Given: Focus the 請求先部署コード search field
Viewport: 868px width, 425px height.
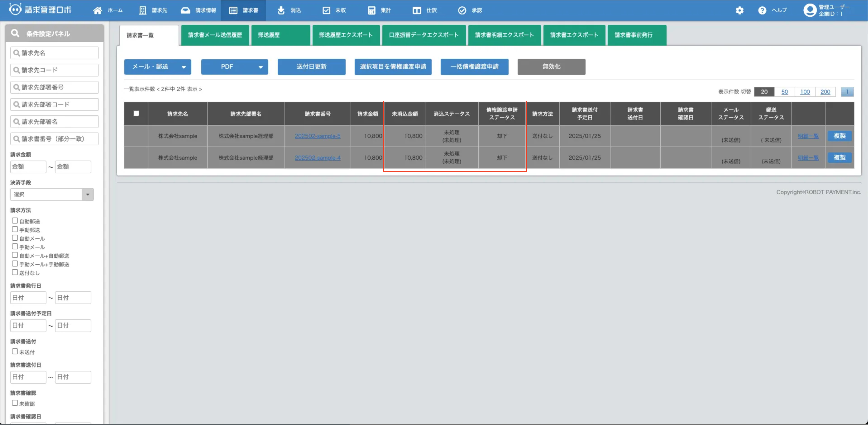Looking at the screenshot, I should 55,104.
